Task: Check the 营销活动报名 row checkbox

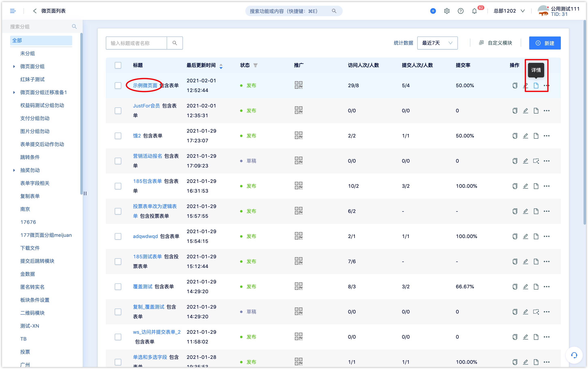Action: 118,161
